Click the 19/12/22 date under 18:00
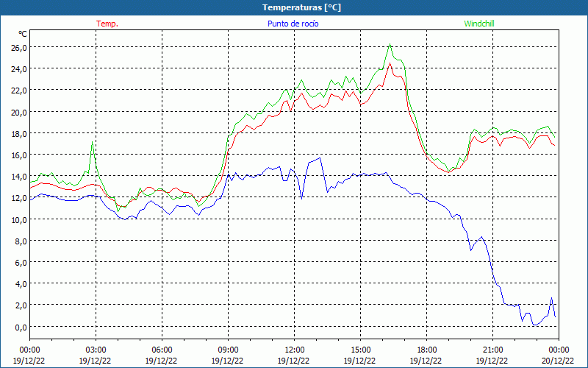The width and height of the screenshot is (588, 368). point(426,361)
